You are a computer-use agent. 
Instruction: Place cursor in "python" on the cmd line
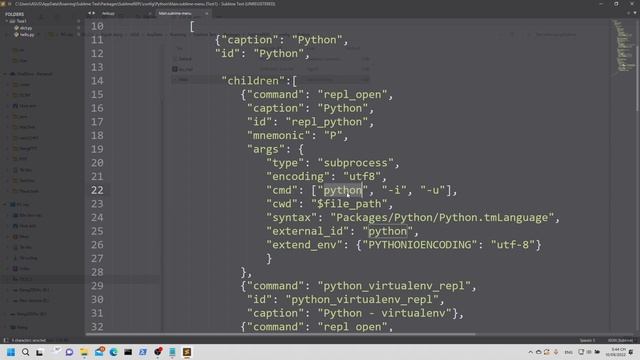[342, 190]
